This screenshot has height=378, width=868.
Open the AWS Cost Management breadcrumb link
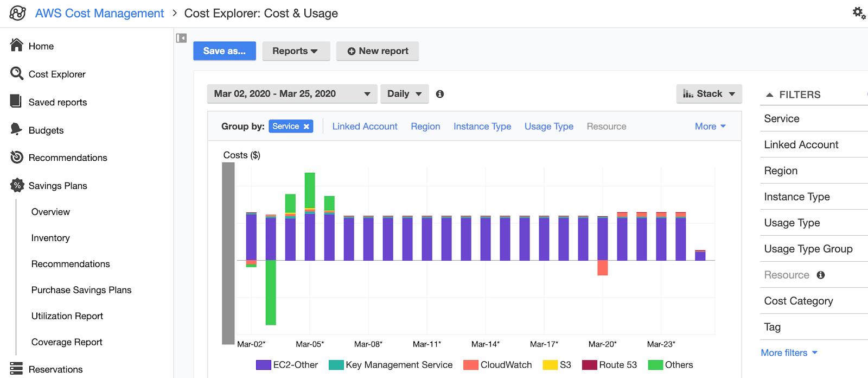[99, 13]
